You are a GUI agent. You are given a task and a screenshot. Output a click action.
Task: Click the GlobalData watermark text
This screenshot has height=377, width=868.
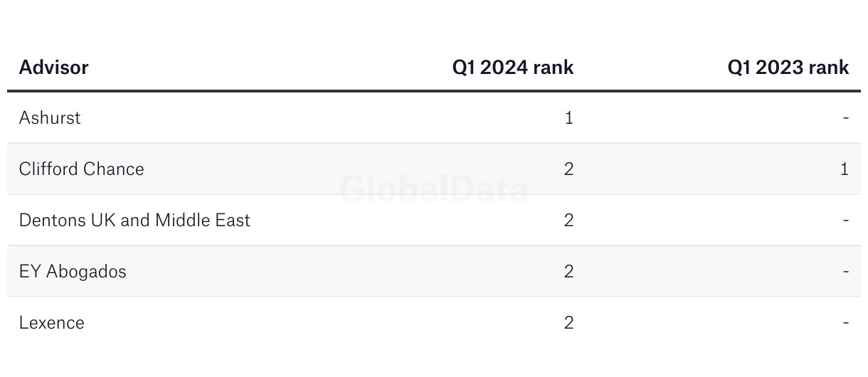pos(434,189)
